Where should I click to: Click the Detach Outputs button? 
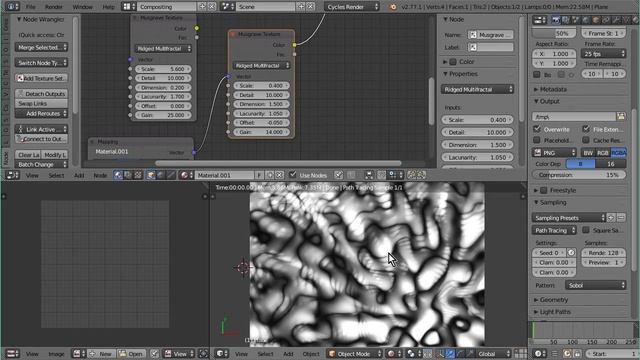tap(41, 93)
